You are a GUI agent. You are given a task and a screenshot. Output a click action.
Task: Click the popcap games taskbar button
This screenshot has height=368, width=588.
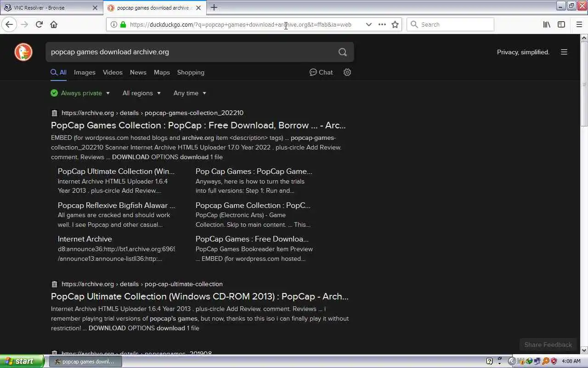point(85,362)
